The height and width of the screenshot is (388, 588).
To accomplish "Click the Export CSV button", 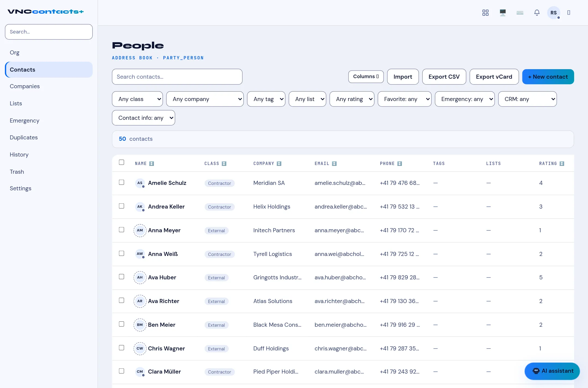I will pyautogui.click(x=444, y=77).
